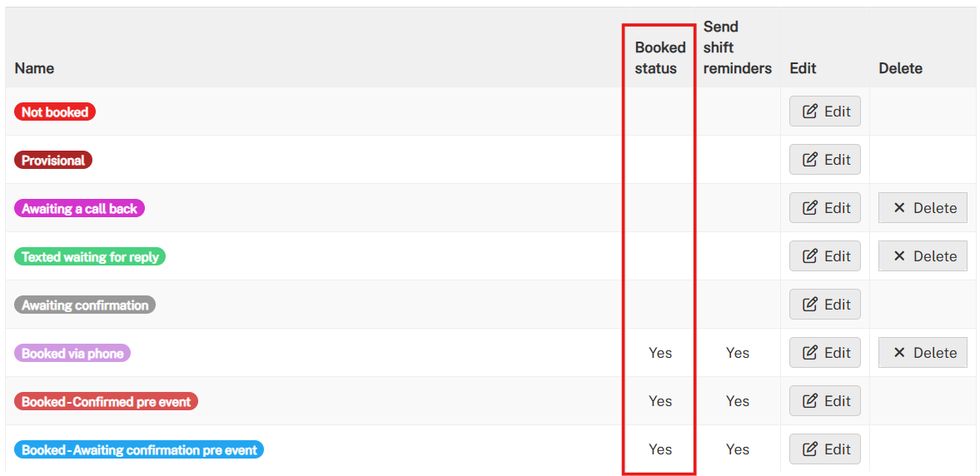Viewport: 980px width, 476px height.
Task: Select the blue Booked - Awaiting confirmation pre event label
Action: coord(139,449)
